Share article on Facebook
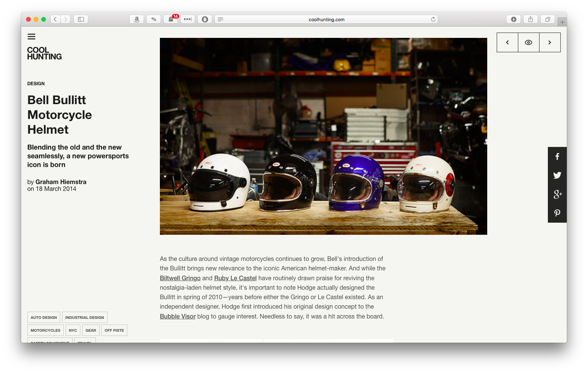This screenshot has height=373, width=588. (x=557, y=156)
